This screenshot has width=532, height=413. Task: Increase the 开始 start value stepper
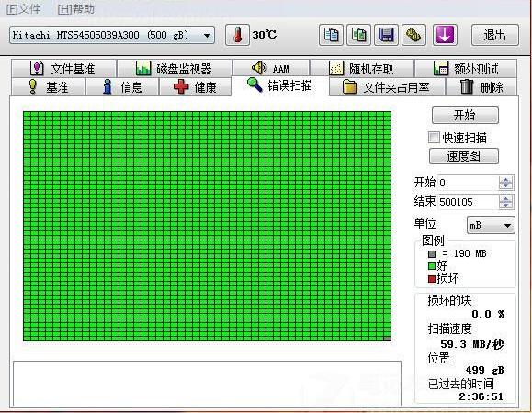[x=506, y=179]
